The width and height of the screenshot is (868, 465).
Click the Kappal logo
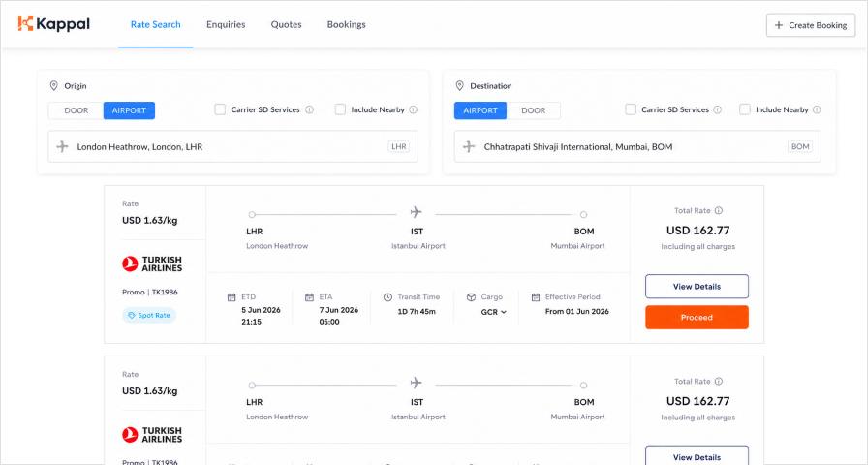coord(53,23)
